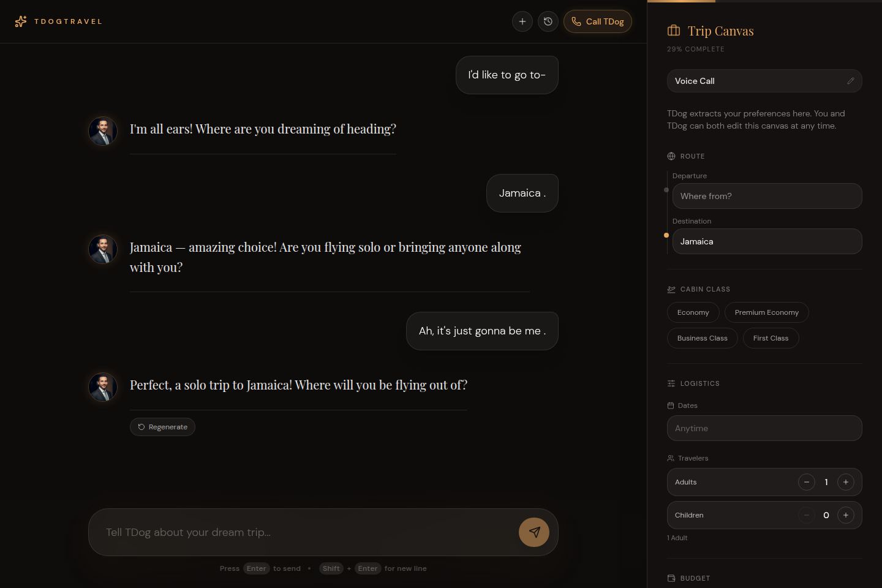Open the Dates Anytime field
The image size is (882, 588).
click(764, 428)
